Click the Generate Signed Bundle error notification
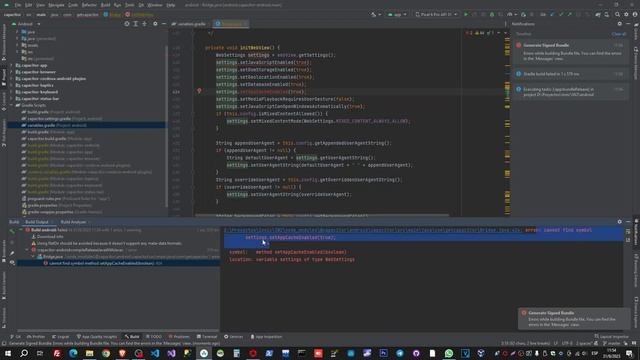 571,52
